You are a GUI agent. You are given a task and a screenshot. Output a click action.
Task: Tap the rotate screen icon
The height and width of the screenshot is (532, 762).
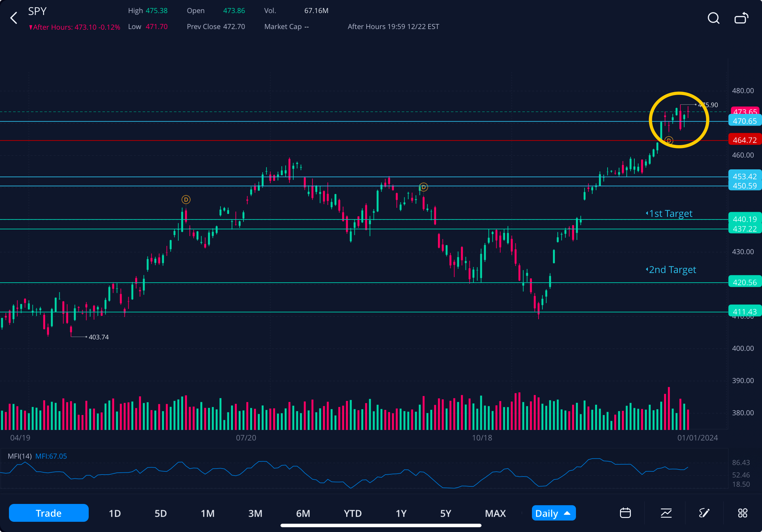click(742, 18)
